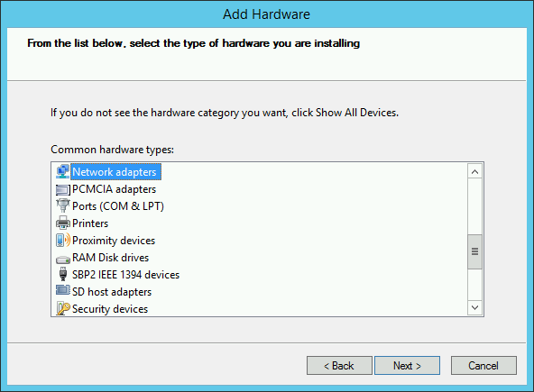Viewport: 534px width, 392px height.
Task: Click the SBP2 IEEE 1394 devices plug icon
Action: (x=62, y=274)
